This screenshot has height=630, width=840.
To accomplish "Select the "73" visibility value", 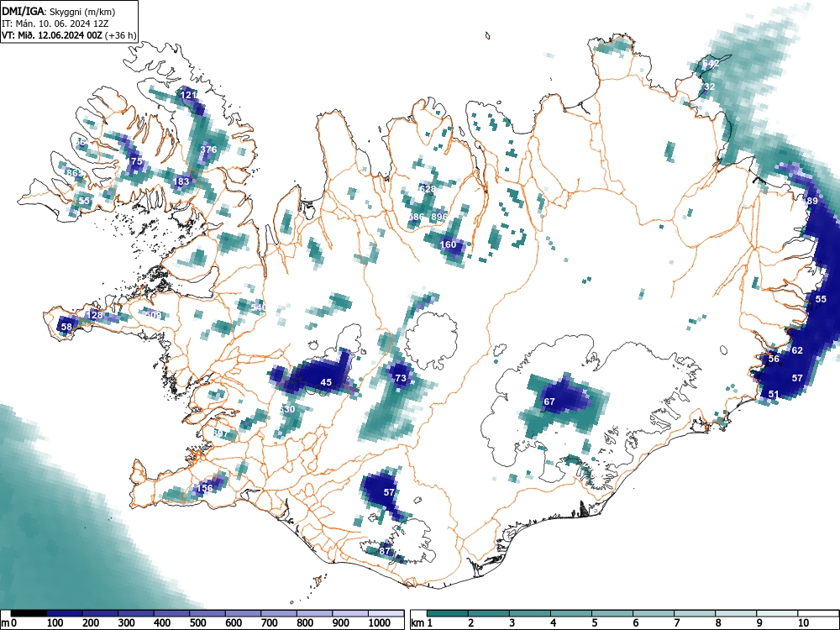I will (x=400, y=378).
